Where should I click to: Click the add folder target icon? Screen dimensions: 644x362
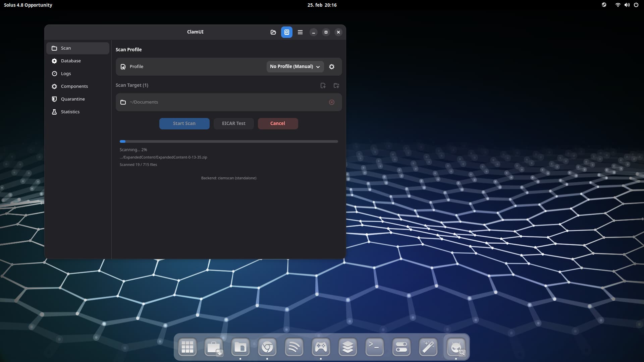click(336, 85)
